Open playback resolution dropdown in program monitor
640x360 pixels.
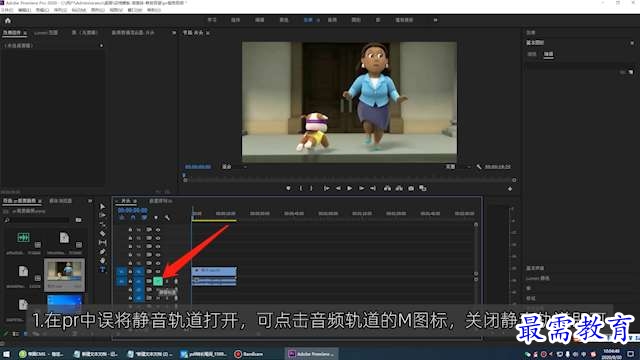pyautogui.click(x=457, y=167)
